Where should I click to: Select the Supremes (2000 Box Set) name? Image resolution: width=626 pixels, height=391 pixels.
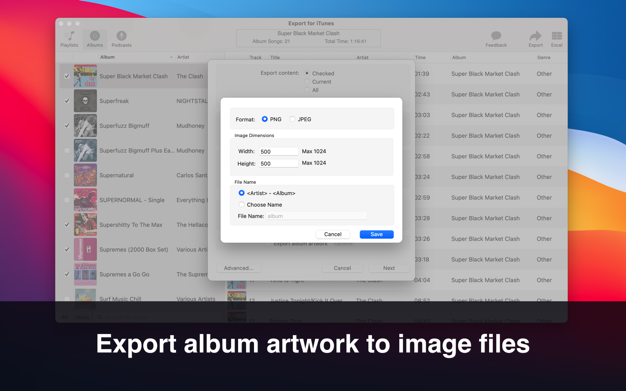tap(134, 249)
